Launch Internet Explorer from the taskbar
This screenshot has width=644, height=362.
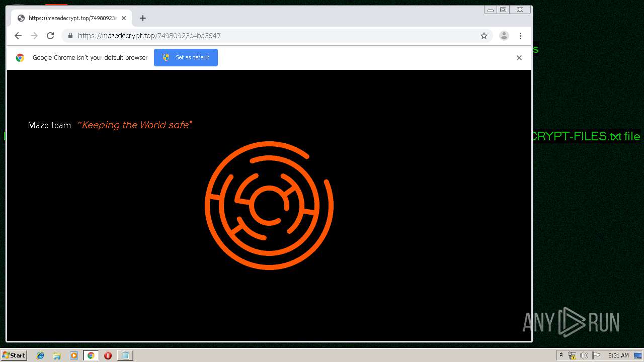click(x=40, y=355)
